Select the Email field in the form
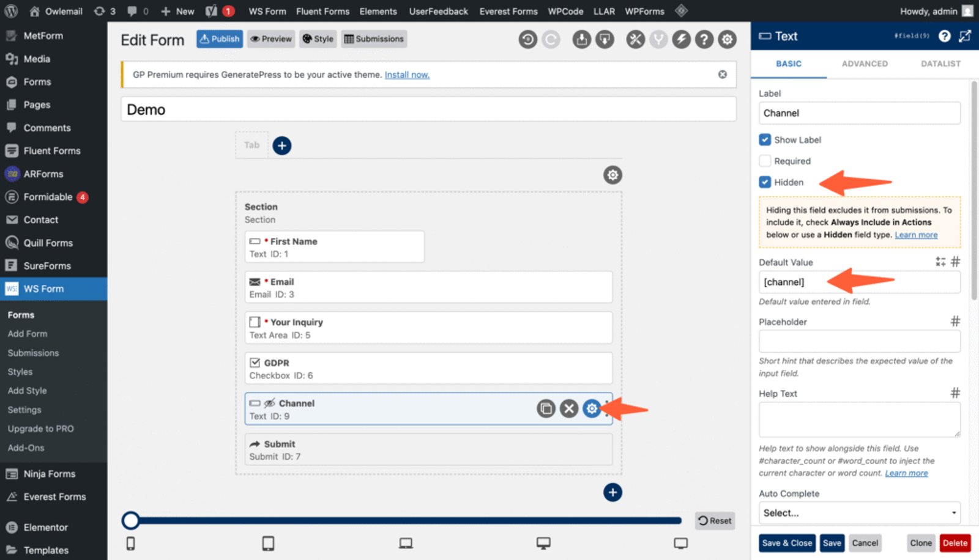Image resolution: width=979 pixels, height=560 pixels. (428, 287)
